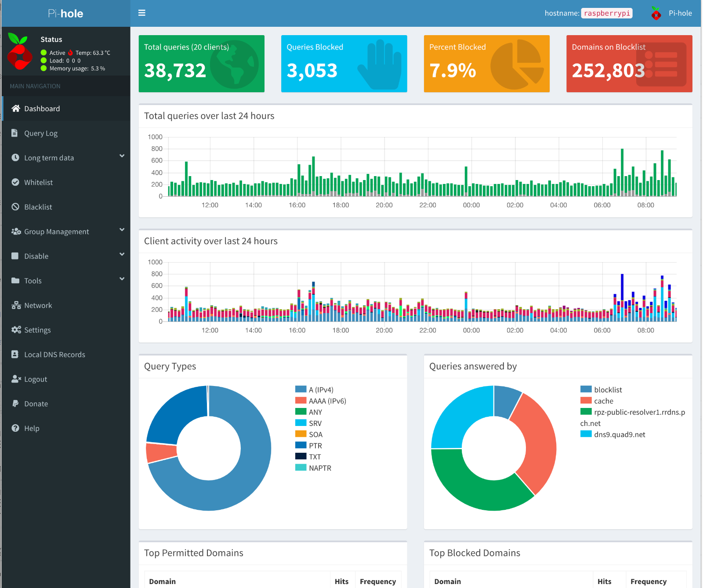Click the Disable stop icon
The width and height of the screenshot is (703, 588).
coord(15,256)
